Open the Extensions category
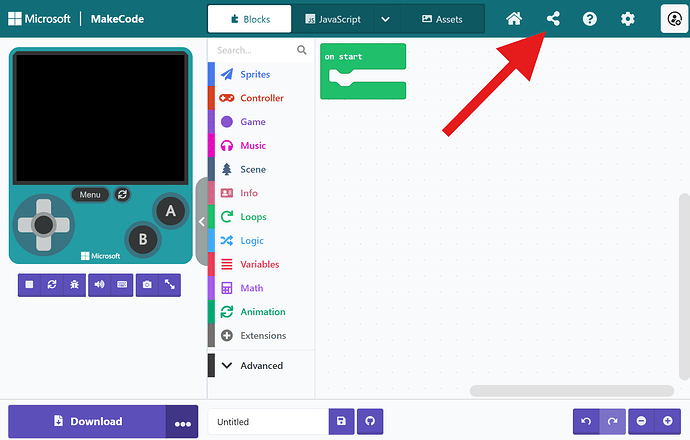 [261, 336]
